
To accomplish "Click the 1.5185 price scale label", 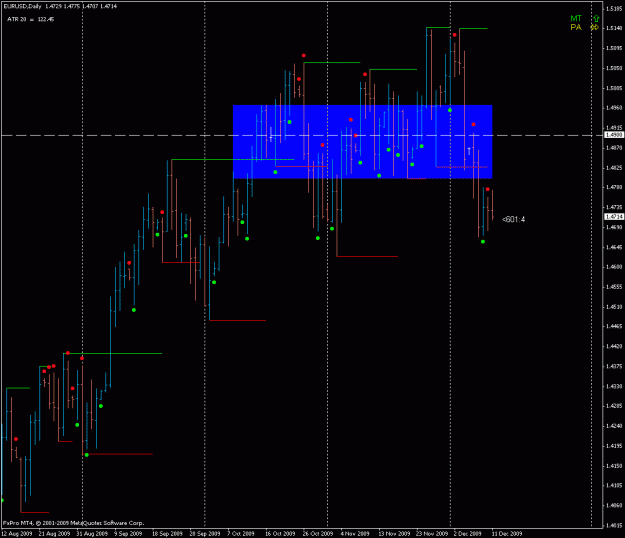I will click(x=614, y=8).
